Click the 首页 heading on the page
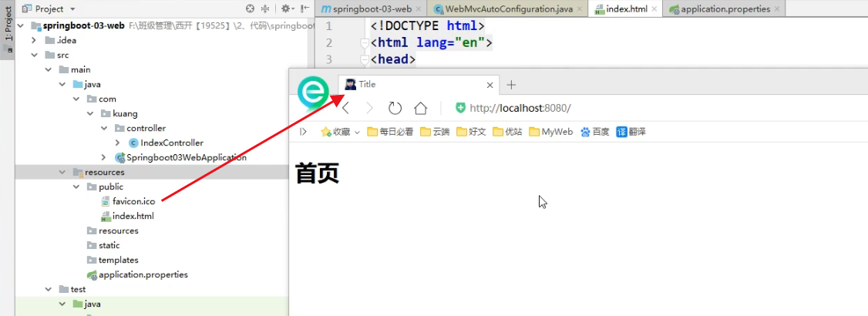The width and height of the screenshot is (868, 316). pyautogui.click(x=317, y=173)
